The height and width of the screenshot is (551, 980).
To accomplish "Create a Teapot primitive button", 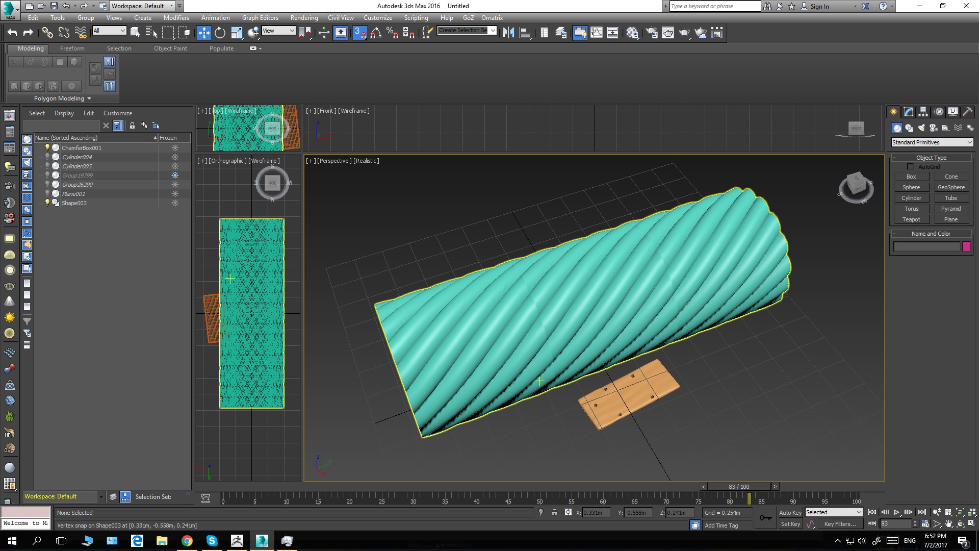I will 911,219.
